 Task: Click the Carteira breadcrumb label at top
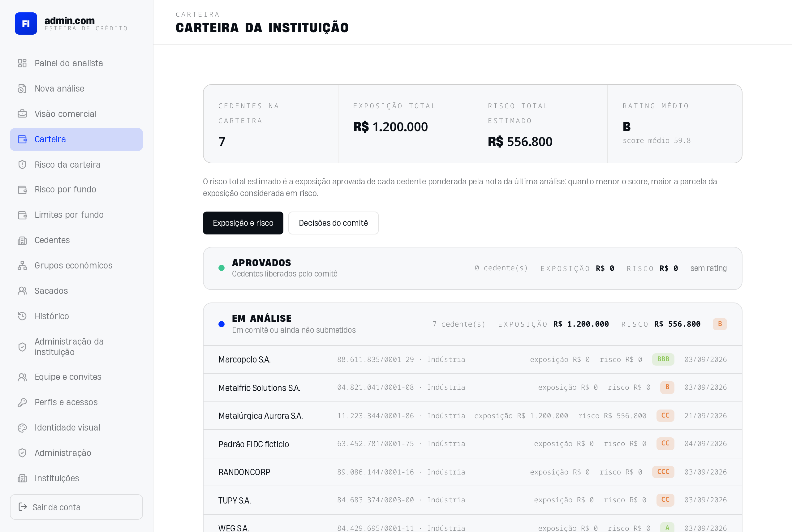[x=197, y=14]
